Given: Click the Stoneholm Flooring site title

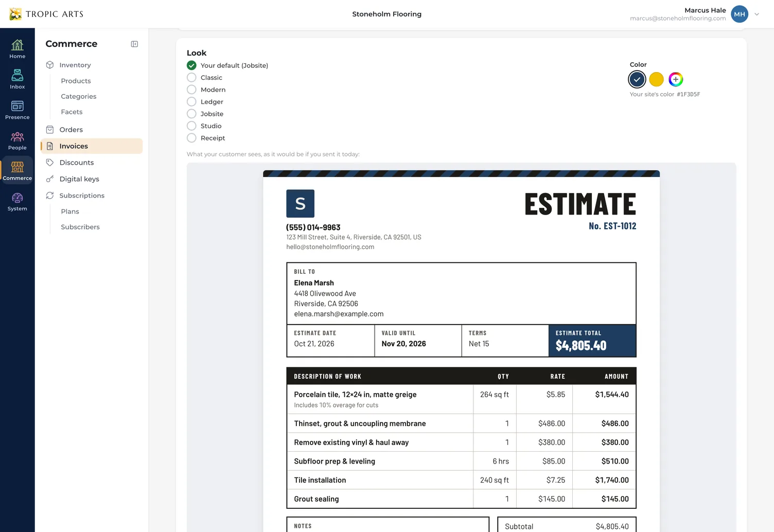Looking at the screenshot, I should click(x=387, y=14).
